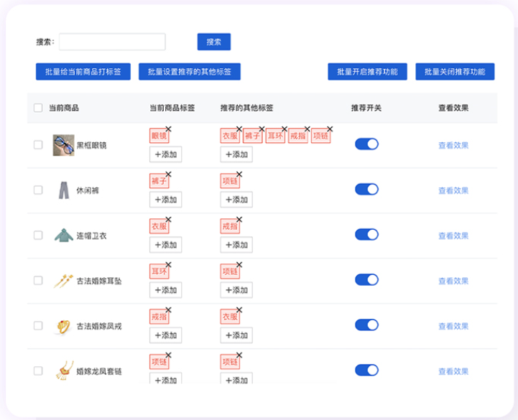Toggle recommendation switch for 古法婚嫁耳坠
Screen dimensions: 518x420
click(x=366, y=280)
